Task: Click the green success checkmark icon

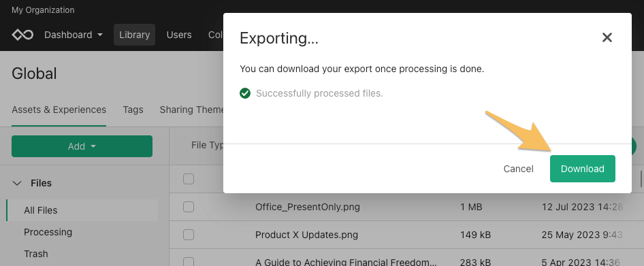Action: tap(245, 94)
